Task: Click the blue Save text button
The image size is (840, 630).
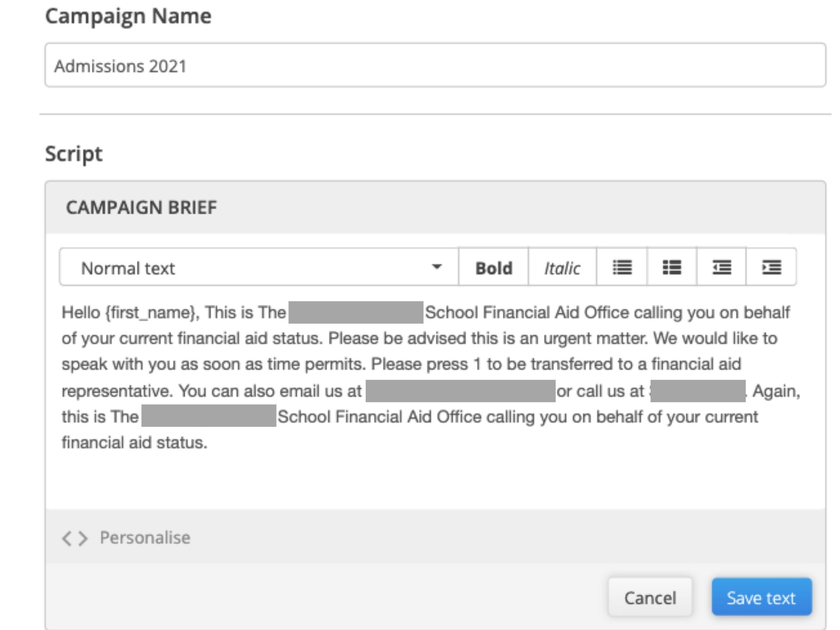Action: 761,598
